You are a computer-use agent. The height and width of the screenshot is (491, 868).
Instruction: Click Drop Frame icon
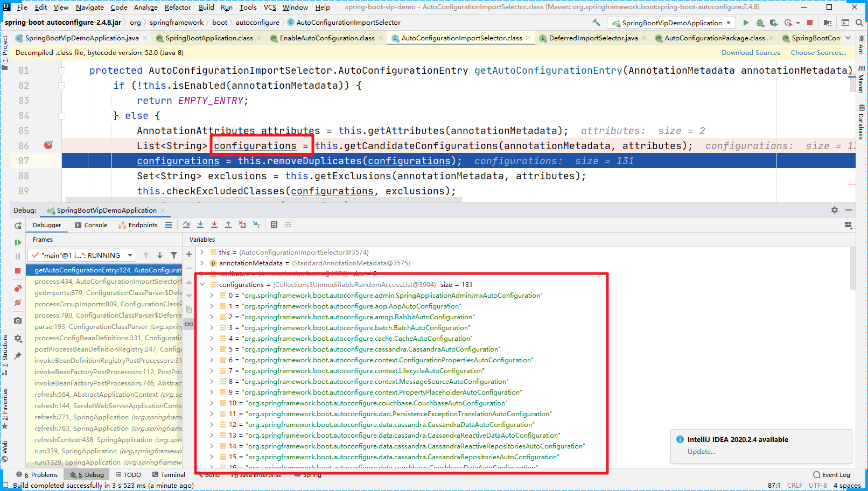[x=242, y=225]
